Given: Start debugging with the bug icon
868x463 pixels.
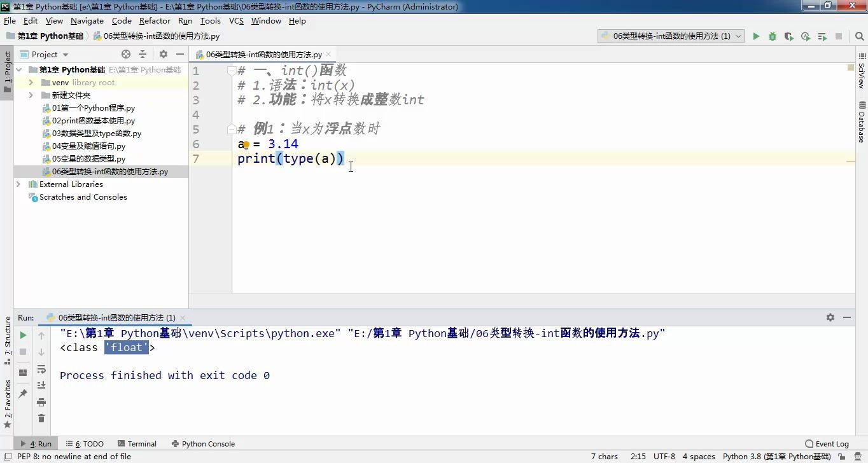Looking at the screenshot, I should click(x=773, y=36).
